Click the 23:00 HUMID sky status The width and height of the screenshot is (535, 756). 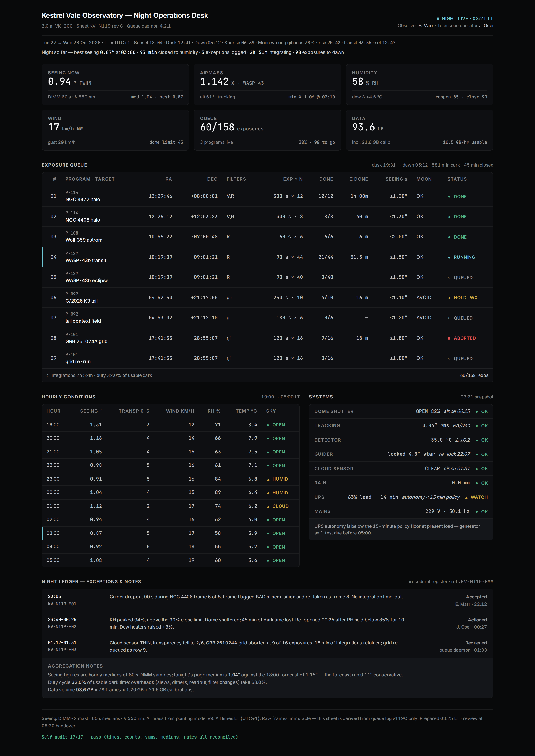[x=277, y=479]
